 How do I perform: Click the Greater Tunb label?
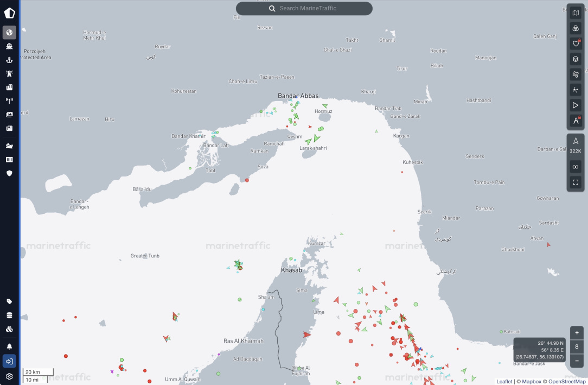145,256
